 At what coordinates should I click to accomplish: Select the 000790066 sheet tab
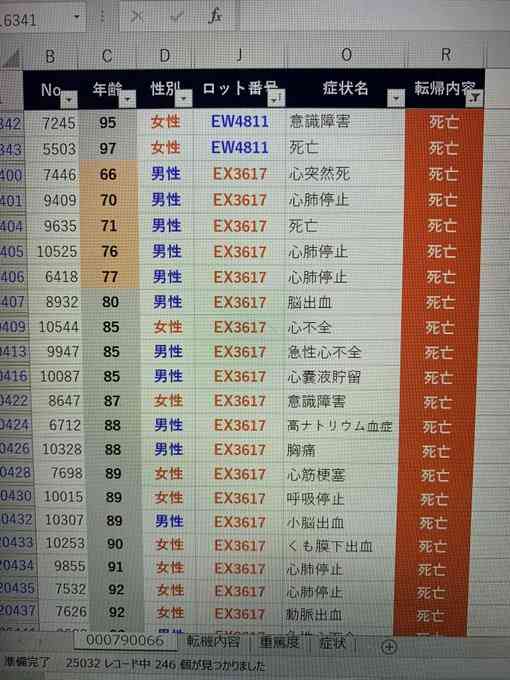(x=125, y=641)
